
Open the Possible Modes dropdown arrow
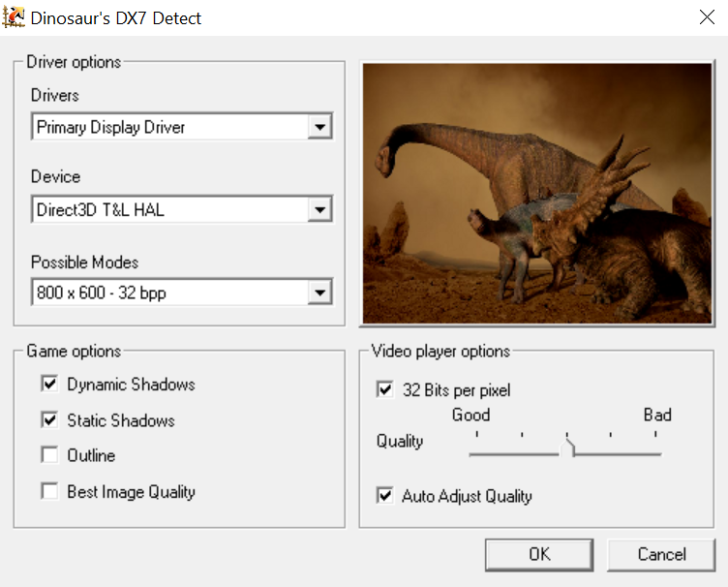click(319, 293)
